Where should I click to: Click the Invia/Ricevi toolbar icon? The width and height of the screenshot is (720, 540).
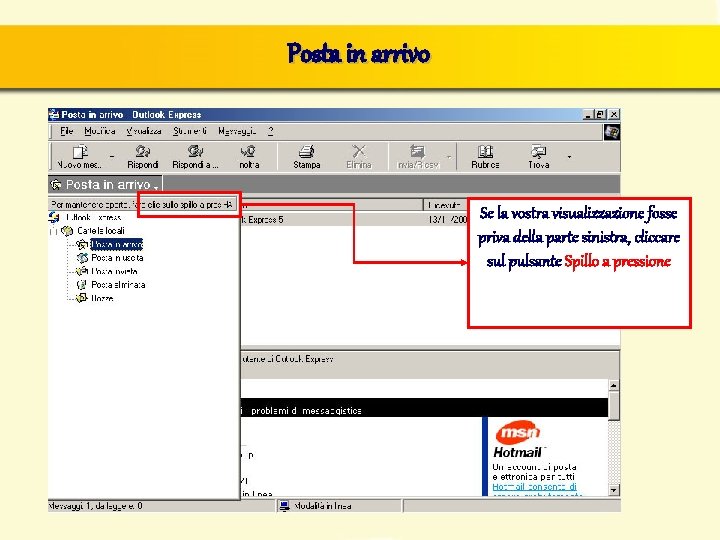pos(417,151)
